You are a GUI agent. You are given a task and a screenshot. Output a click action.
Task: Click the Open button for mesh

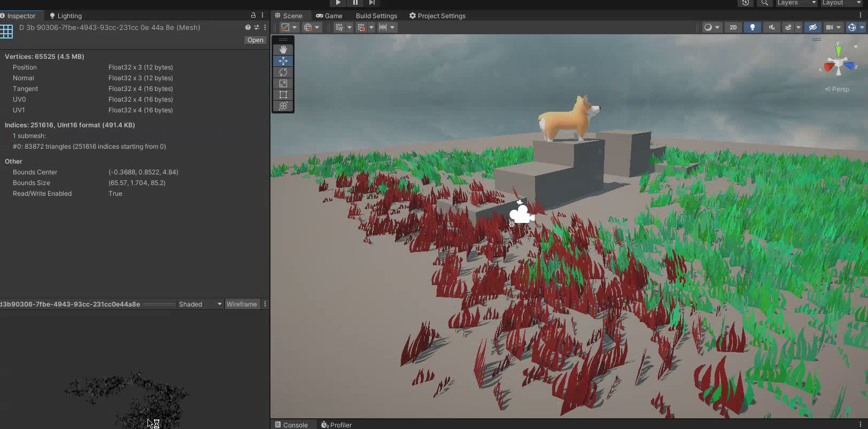point(255,40)
